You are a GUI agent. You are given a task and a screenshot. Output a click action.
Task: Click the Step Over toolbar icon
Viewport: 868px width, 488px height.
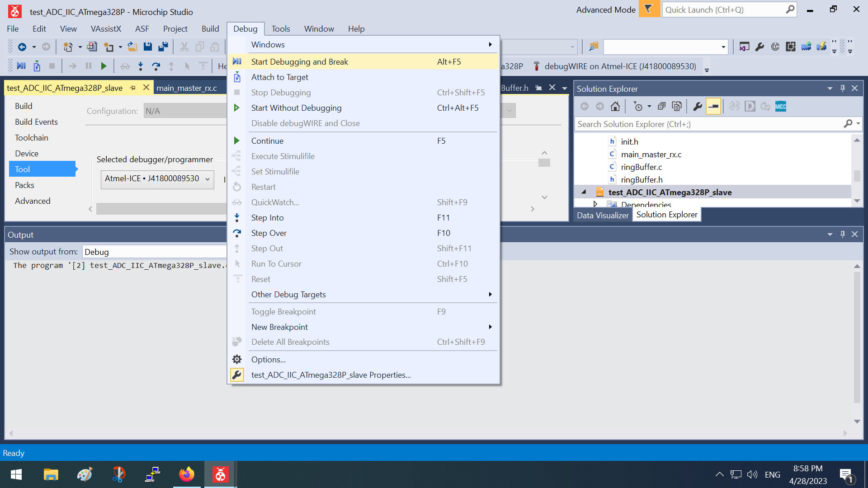[156, 66]
